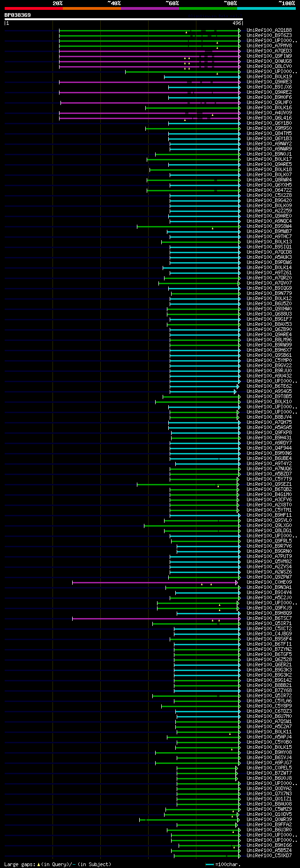Select label UniRef100_B9SIQ1

point(269,247)
